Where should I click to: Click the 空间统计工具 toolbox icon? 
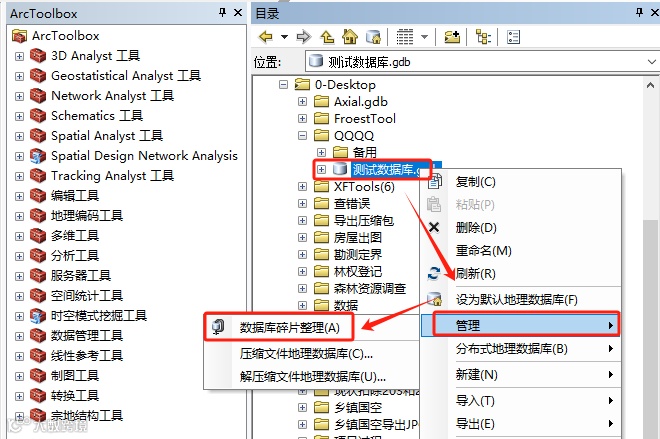[x=38, y=295]
